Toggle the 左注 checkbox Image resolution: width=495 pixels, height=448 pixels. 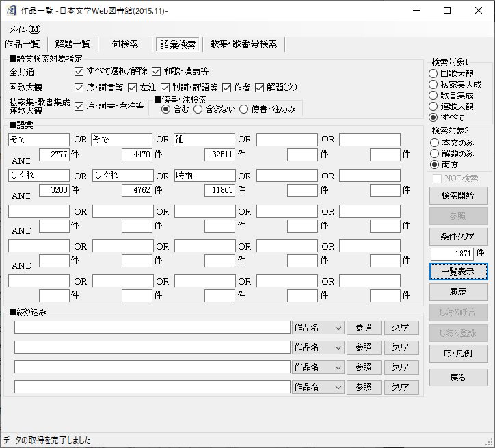132,88
